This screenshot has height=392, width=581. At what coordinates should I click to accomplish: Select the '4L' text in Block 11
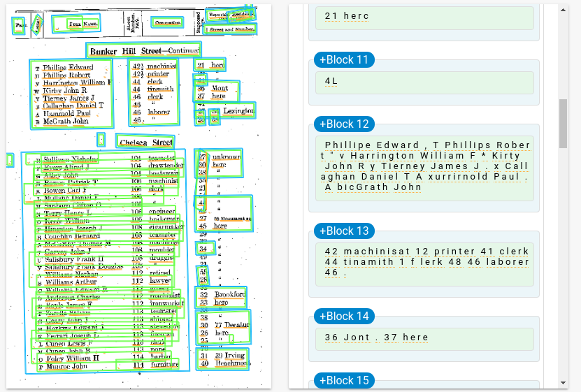tap(424, 82)
